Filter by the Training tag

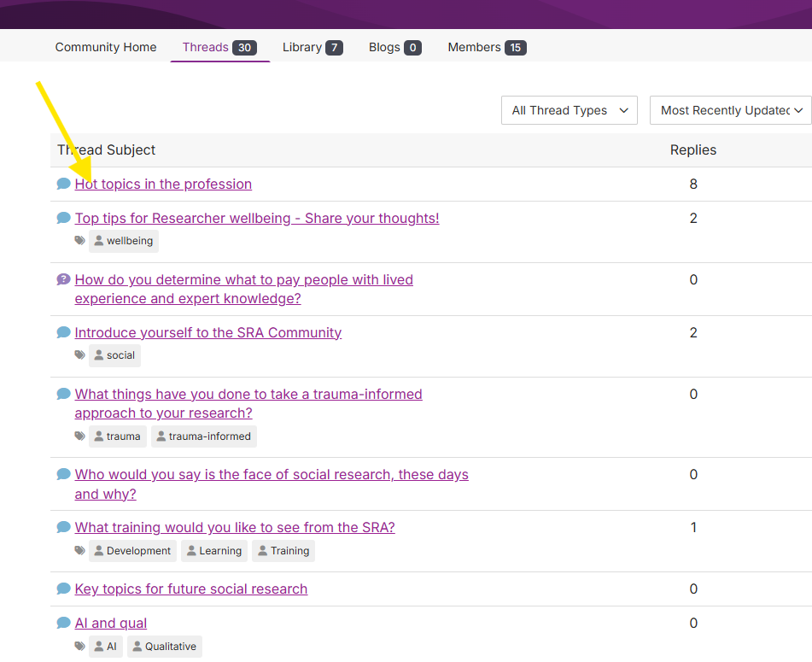[283, 551]
